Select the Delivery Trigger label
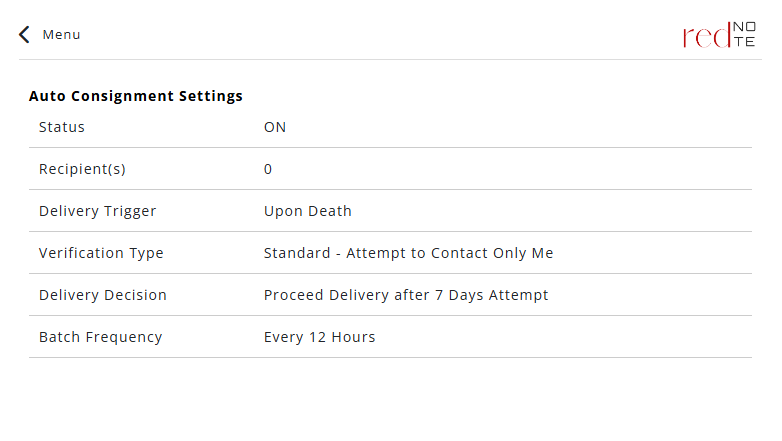The image size is (782, 441). (x=98, y=211)
